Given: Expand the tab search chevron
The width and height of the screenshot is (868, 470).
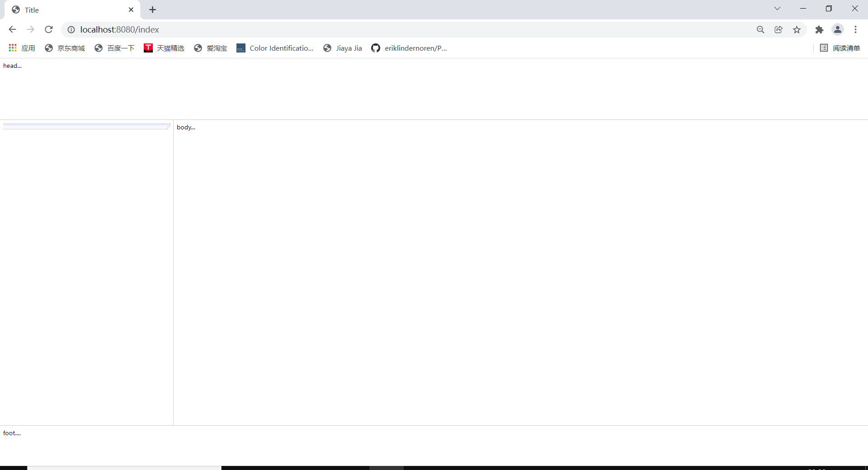Looking at the screenshot, I should [x=777, y=9].
